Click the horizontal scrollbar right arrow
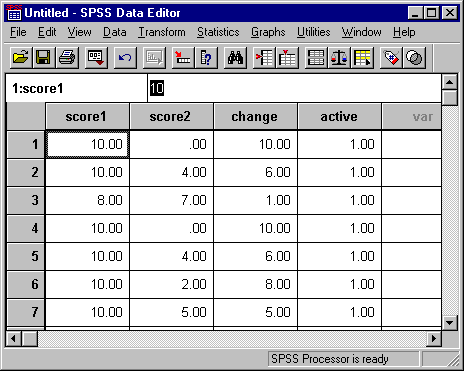 (434, 339)
